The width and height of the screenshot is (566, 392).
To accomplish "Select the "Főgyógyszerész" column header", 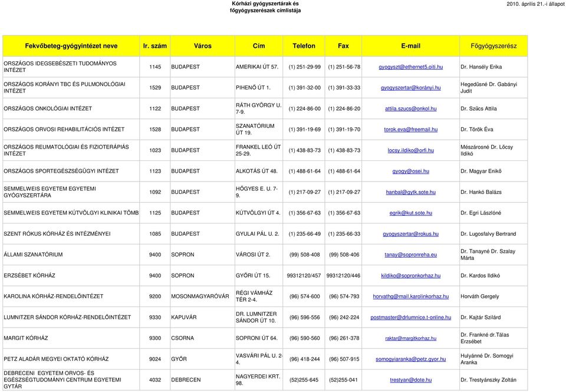I will (493, 46).
